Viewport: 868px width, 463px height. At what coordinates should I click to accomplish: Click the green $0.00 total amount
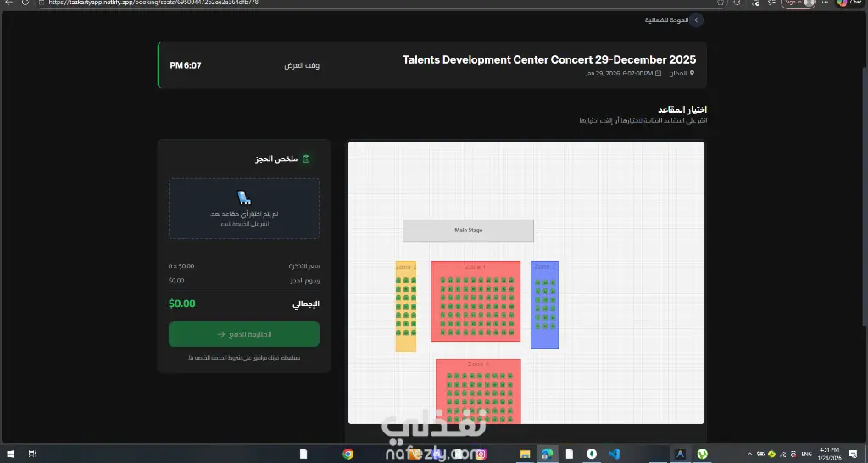(x=182, y=304)
